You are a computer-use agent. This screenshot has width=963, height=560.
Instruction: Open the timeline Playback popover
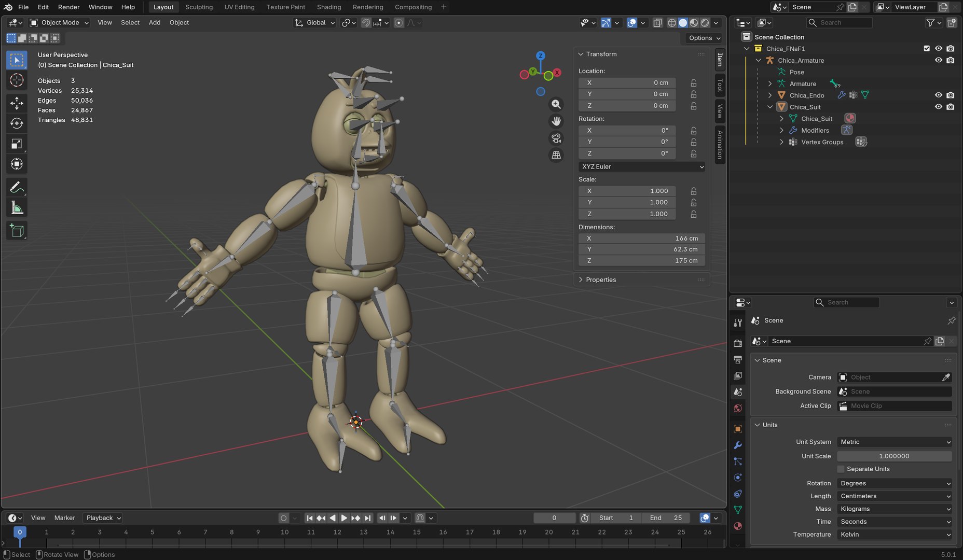[103, 517]
